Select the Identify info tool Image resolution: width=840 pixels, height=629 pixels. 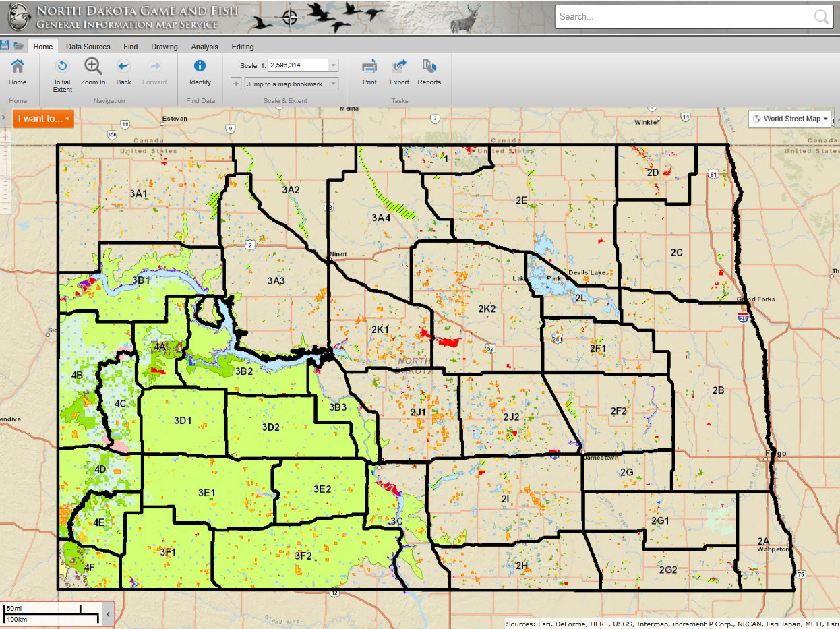[x=200, y=65]
